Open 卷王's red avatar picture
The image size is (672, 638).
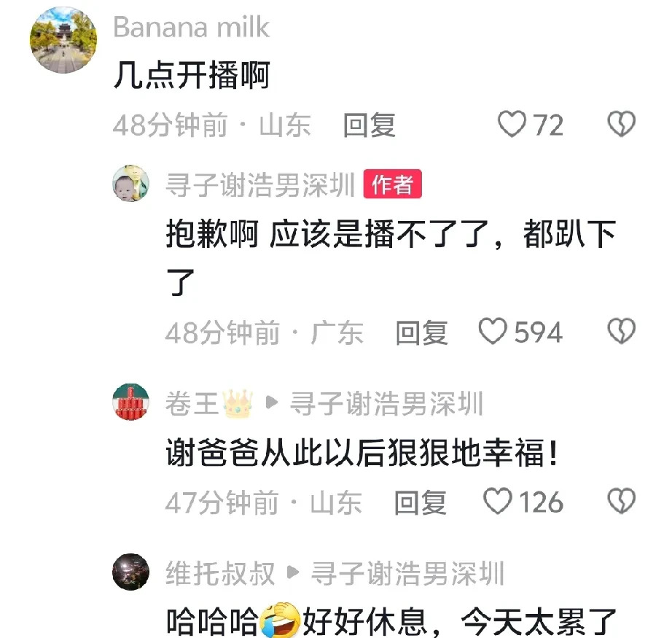(130, 402)
